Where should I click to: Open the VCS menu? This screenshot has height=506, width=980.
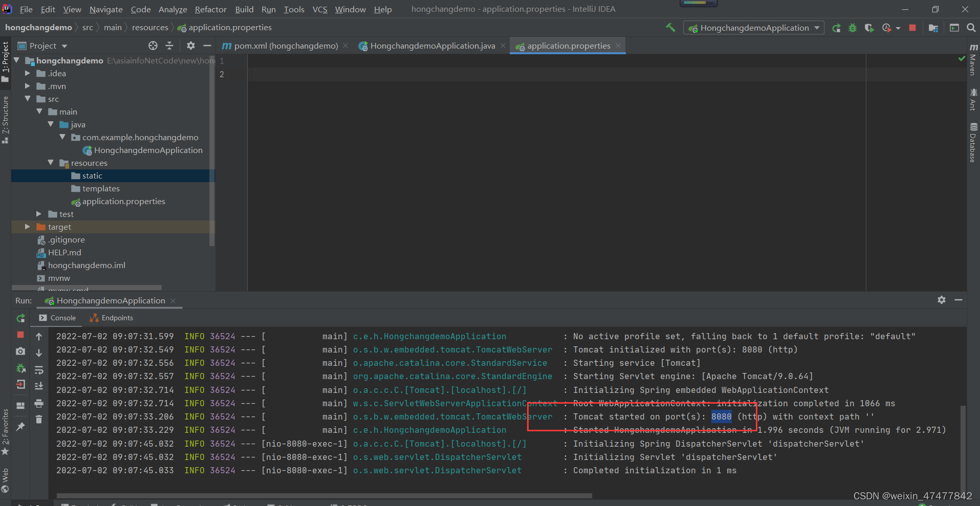[320, 9]
